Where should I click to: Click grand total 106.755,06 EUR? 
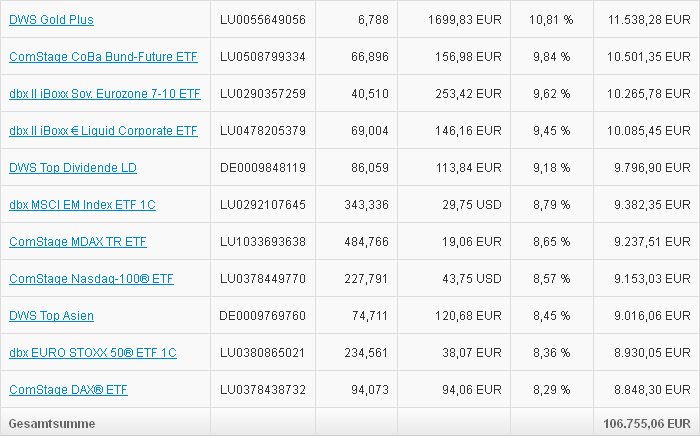[647, 424]
